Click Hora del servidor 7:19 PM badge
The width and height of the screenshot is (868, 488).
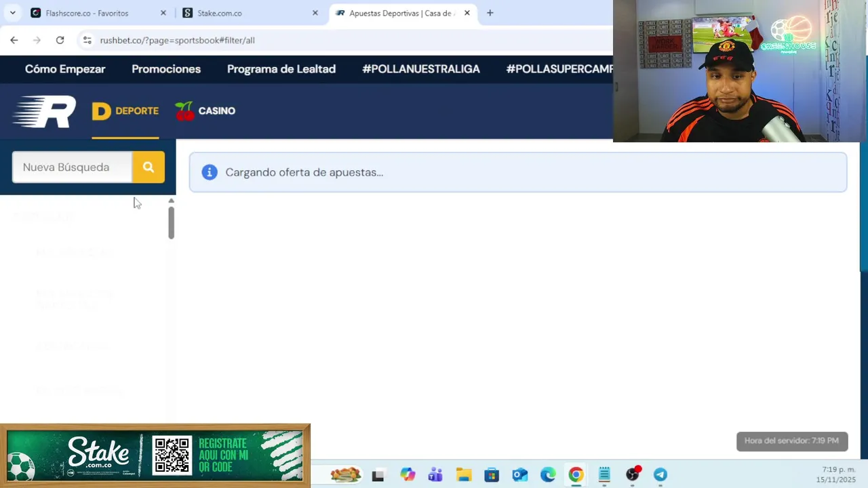pyautogui.click(x=792, y=441)
